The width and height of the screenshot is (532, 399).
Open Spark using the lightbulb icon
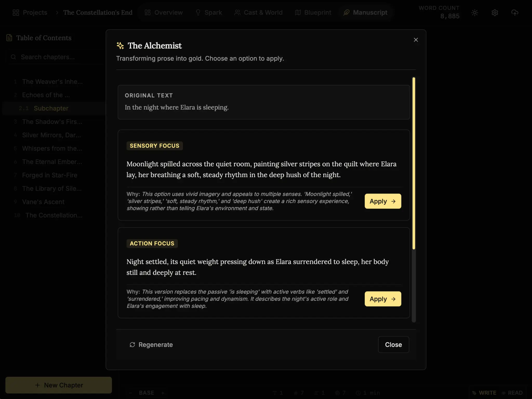click(x=198, y=12)
